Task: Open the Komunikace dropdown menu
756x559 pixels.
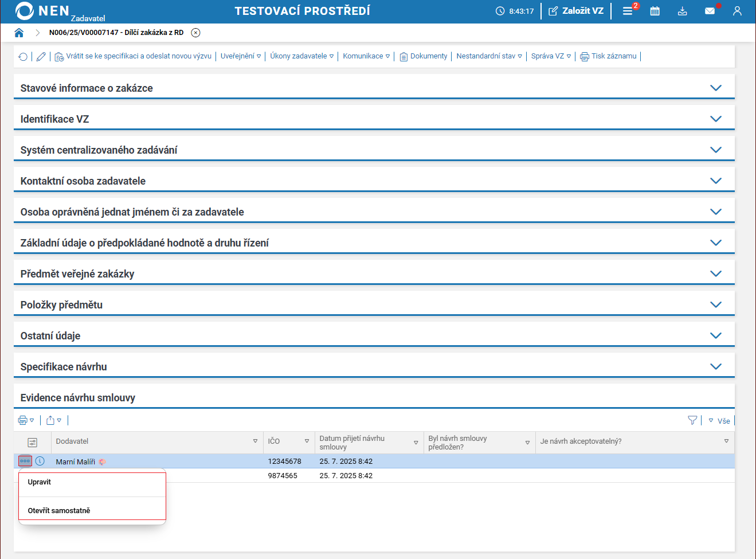Action: [x=366, y=56]
